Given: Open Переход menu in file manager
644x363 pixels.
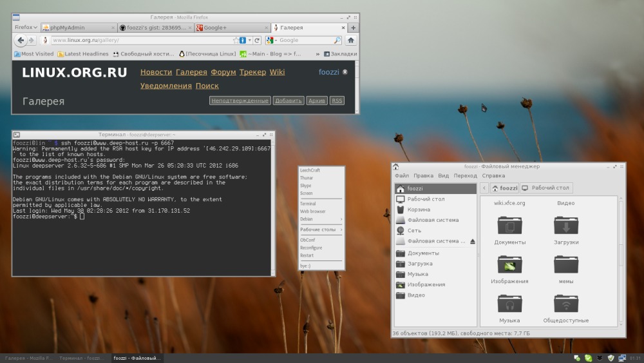Looking at the screenshot, I should (466, 175).
